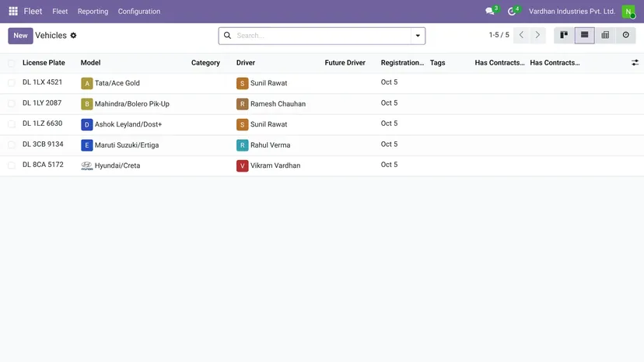
Task: Click Vikram Vardhan driver avatar
Action: coord(243,165)
